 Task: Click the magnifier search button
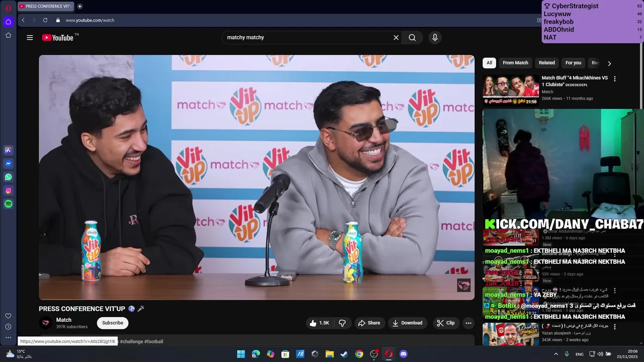tap(412, 38)
